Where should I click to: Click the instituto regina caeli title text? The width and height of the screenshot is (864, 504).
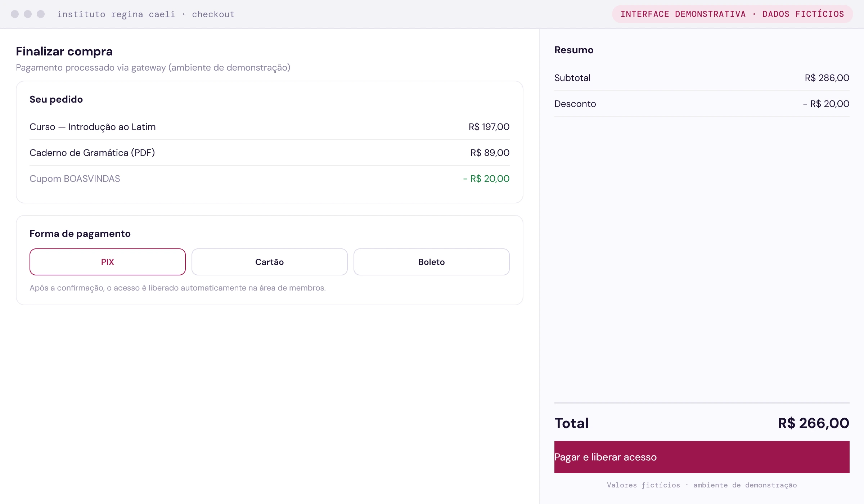pyautogui.click(x=146, y=14)
